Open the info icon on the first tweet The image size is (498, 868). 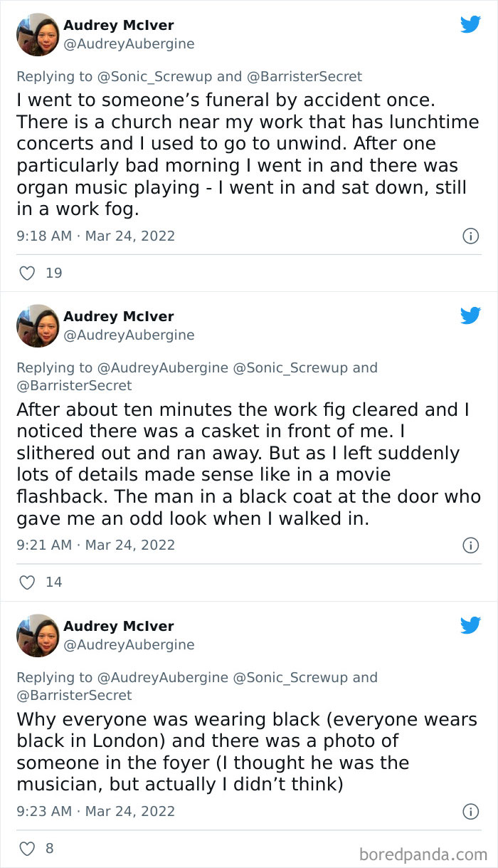(x=471, y=236)
